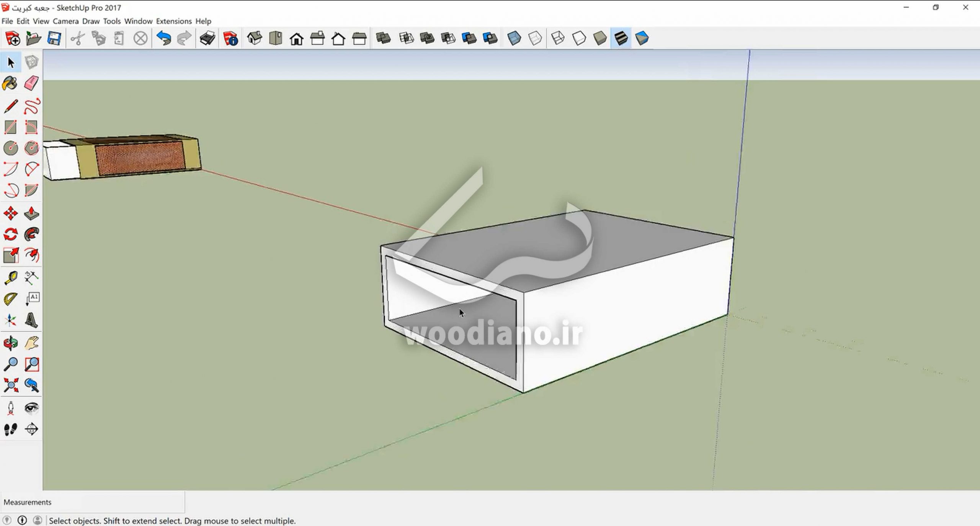Click the Undo arrow button

point(164,38)
